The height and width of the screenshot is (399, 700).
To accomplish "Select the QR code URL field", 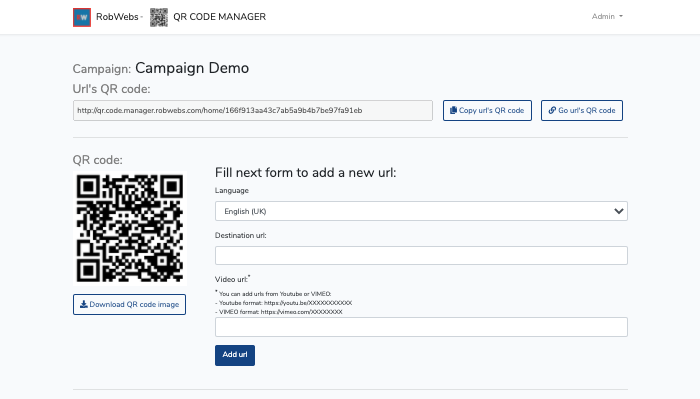I will pos(253,110).
